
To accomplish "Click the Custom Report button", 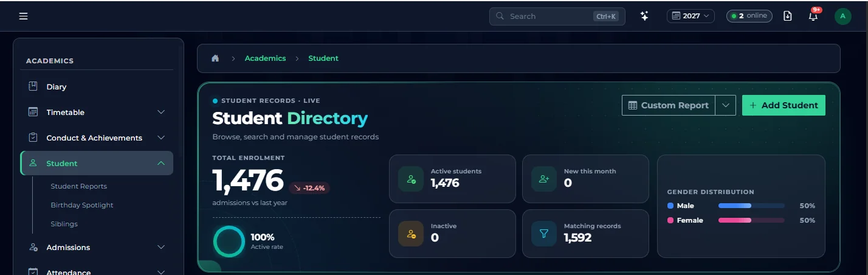I will (x=669, y=105).
